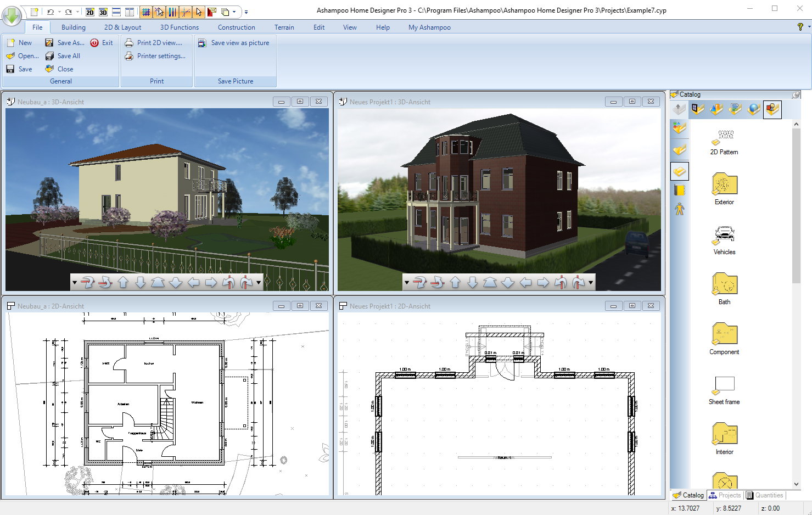812x515 pixels.
Task: Open Printer settings... in Print group
Action: (x=155, y=56)
